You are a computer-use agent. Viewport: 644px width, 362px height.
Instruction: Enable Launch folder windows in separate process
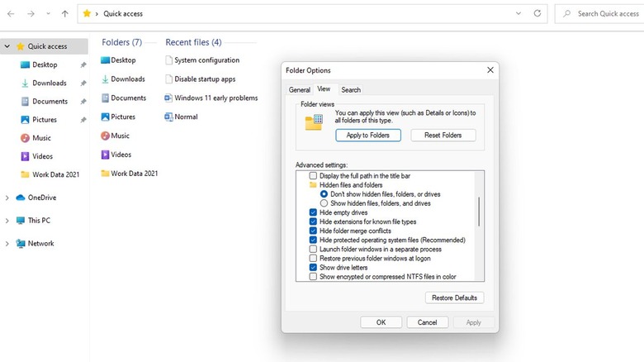tap(313, 250)
